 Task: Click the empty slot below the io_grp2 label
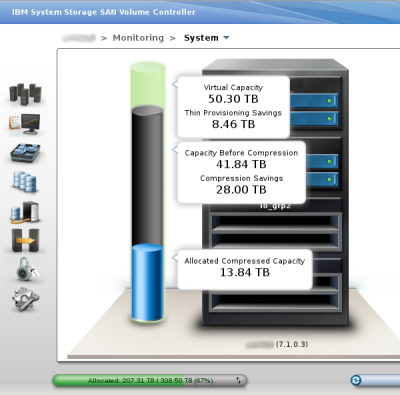click(275, 222)
